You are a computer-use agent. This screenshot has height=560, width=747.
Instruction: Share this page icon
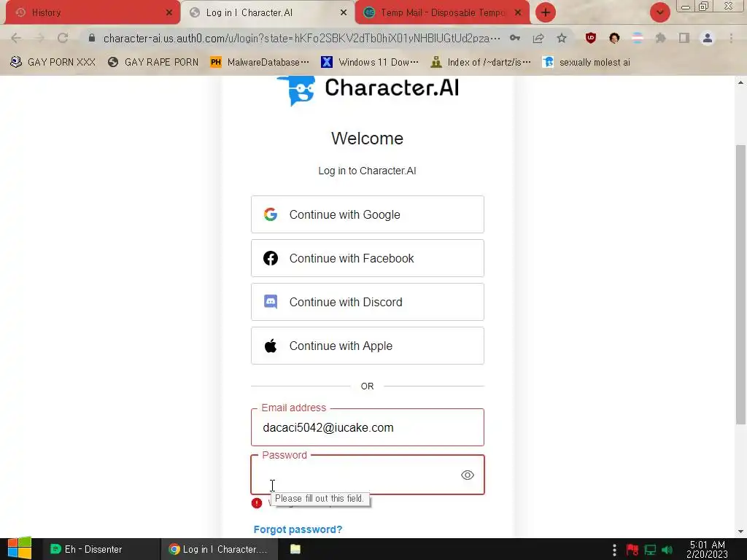coord(538,38)
